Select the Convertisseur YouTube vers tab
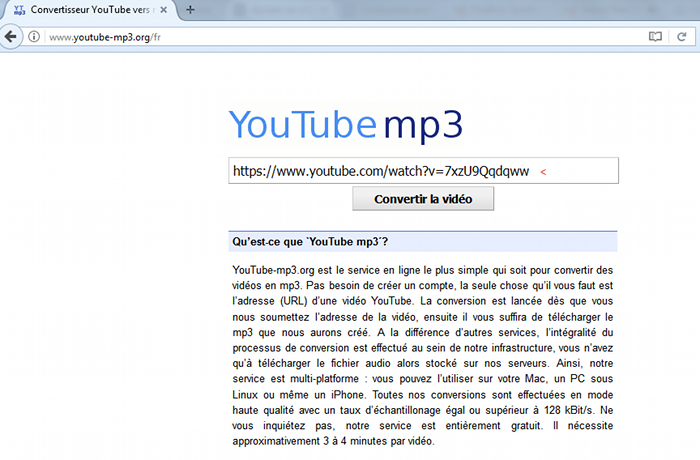700x460 pixels. [x=89, y=10]
